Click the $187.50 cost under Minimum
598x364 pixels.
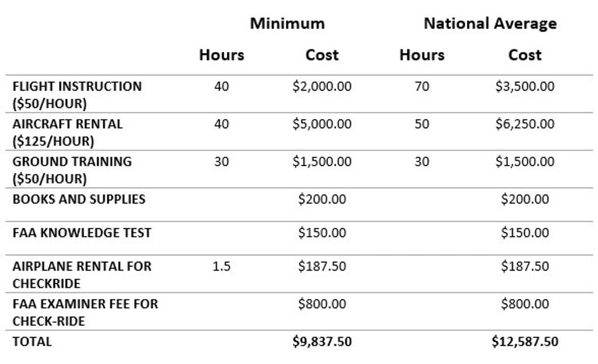click(322, 266)
